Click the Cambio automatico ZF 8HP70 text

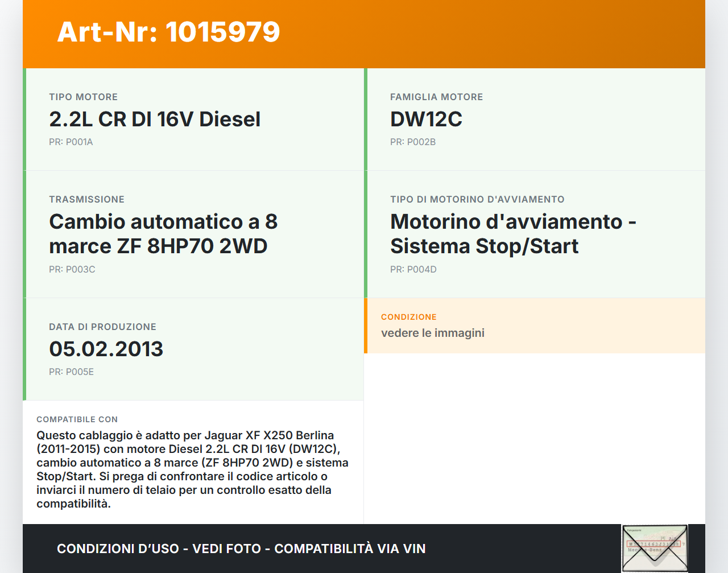[163, 234]
